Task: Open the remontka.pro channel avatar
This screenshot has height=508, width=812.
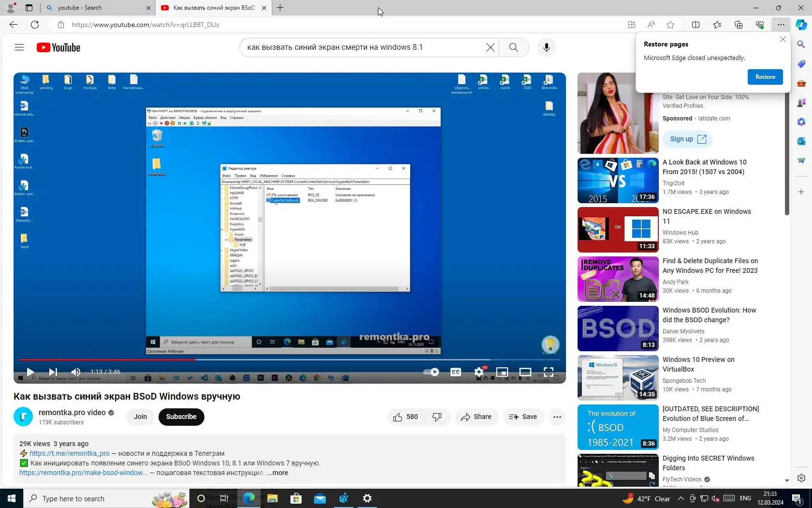Action: click(23, 417)
